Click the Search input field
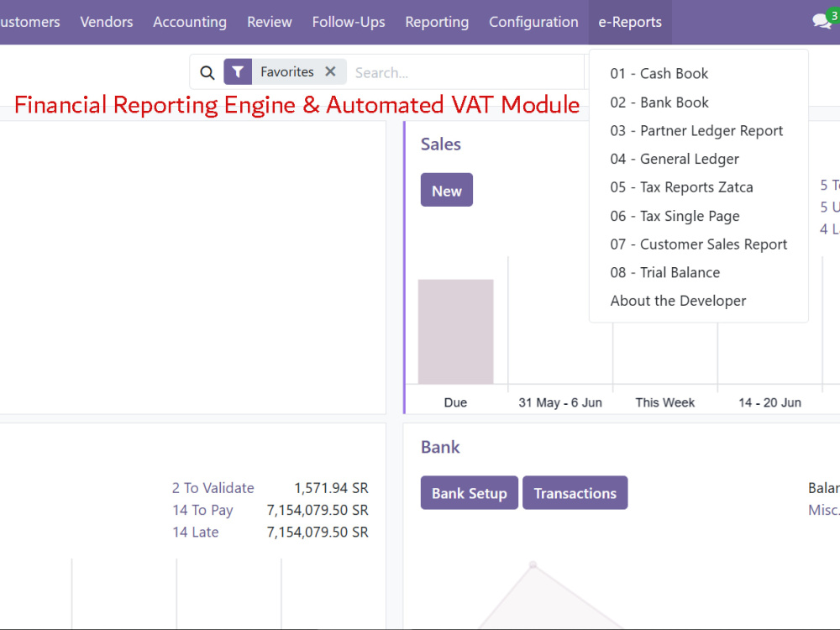This screenshot has height=630, width=840. click(466, 72)
